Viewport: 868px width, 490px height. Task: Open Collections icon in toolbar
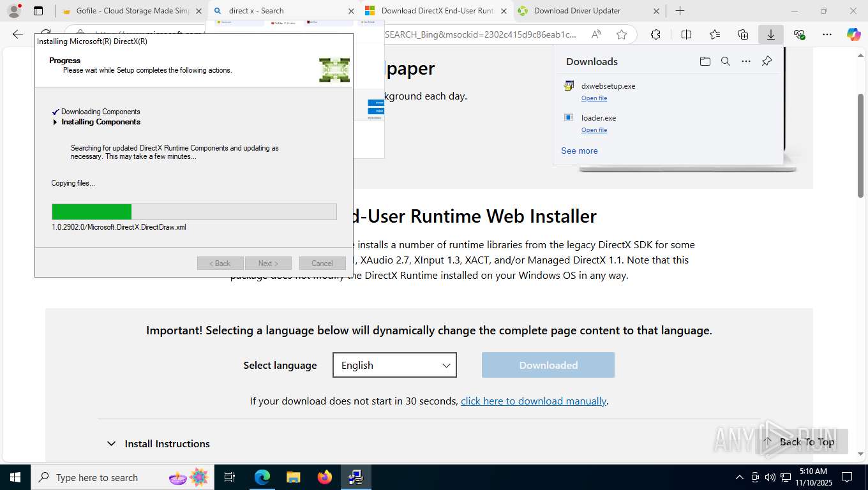click(743, 34)
